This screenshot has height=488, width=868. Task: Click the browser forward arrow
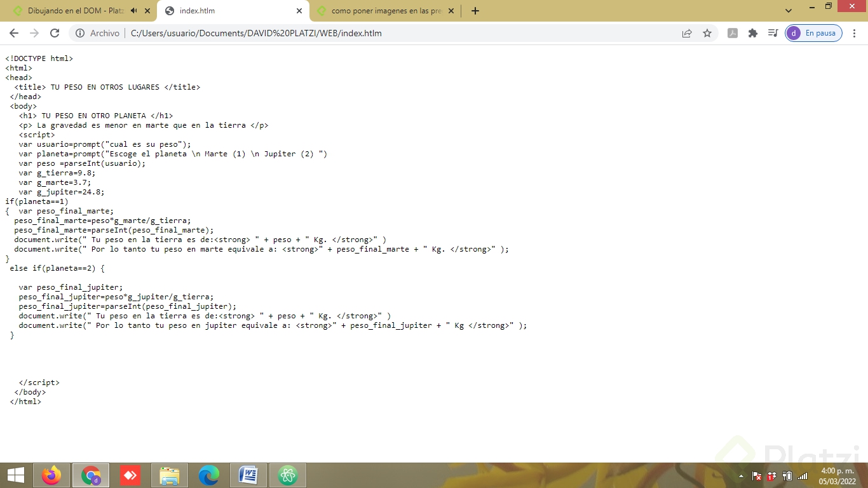(34, 33)
